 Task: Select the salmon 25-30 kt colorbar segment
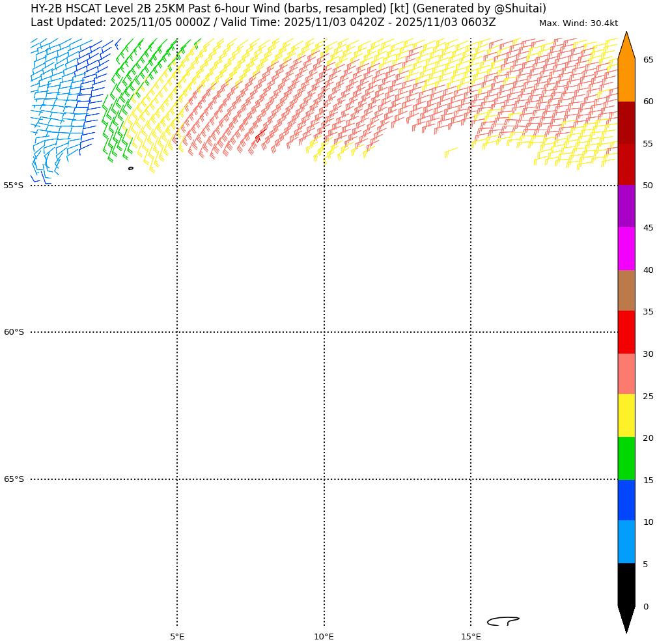coord(626,374)
